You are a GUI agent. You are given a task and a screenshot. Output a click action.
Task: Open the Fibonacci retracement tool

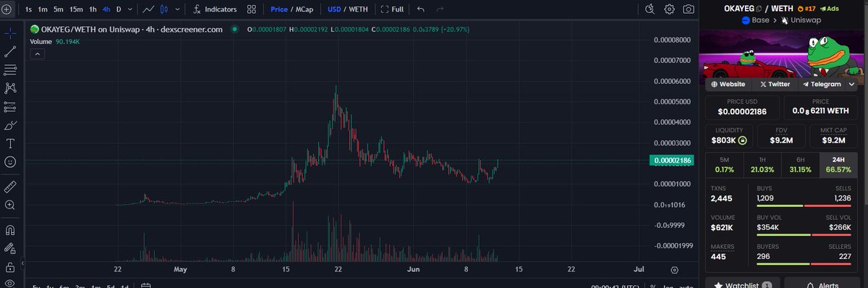10,70
